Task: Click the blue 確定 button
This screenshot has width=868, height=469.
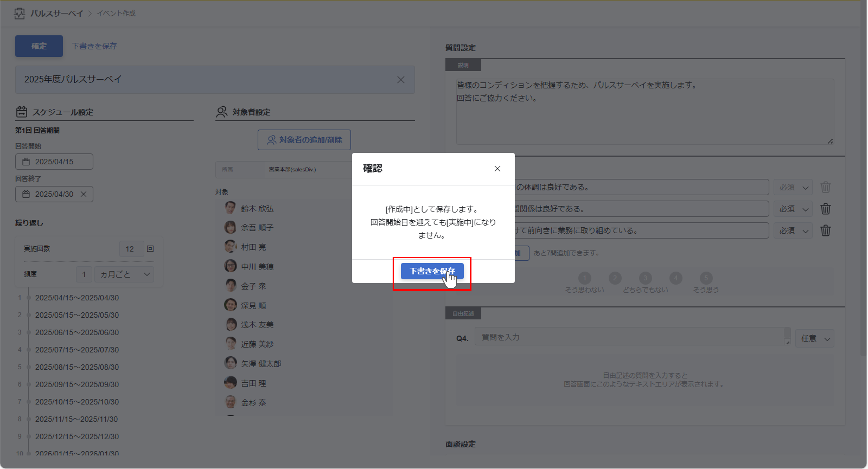Action: 39,46
